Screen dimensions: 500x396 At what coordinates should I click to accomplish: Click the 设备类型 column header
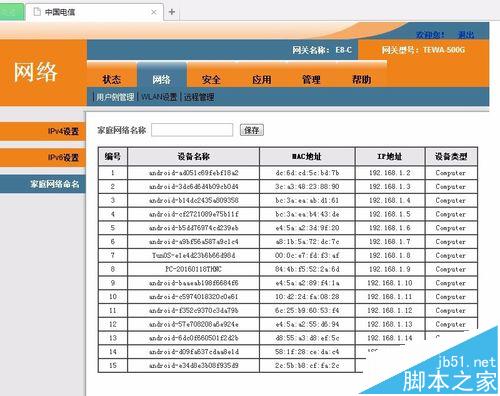(451, 156)
